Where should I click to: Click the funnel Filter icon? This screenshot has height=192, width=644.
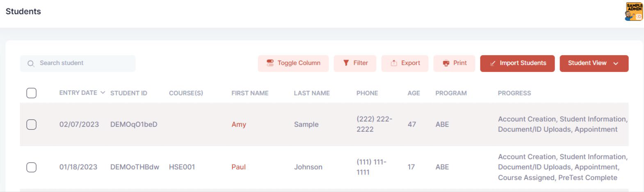(x=346, y=63)
